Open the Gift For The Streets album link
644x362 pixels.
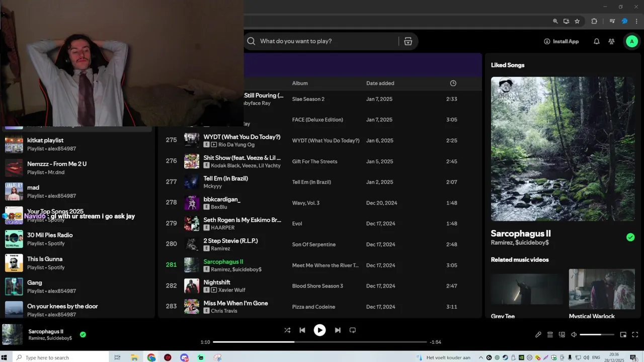click(x=314, y=161)
